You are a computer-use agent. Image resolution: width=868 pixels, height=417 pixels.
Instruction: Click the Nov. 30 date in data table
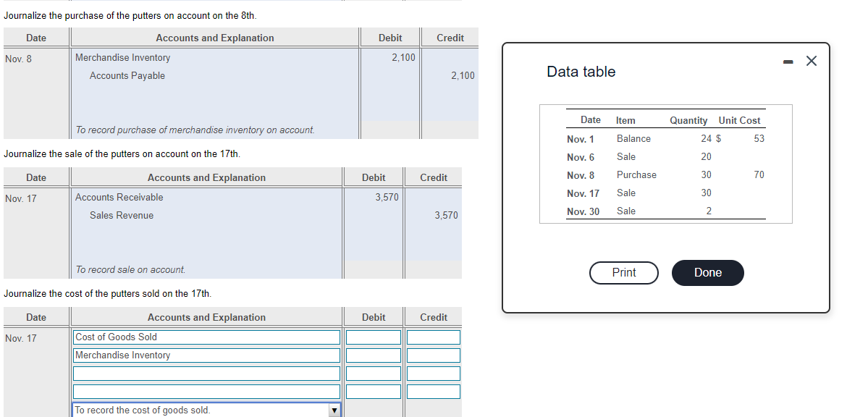[x=583, y=211]
